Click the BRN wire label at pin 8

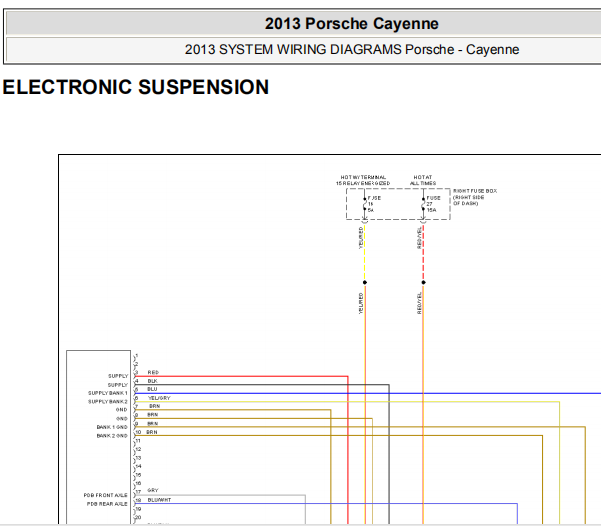click(153, 415)
